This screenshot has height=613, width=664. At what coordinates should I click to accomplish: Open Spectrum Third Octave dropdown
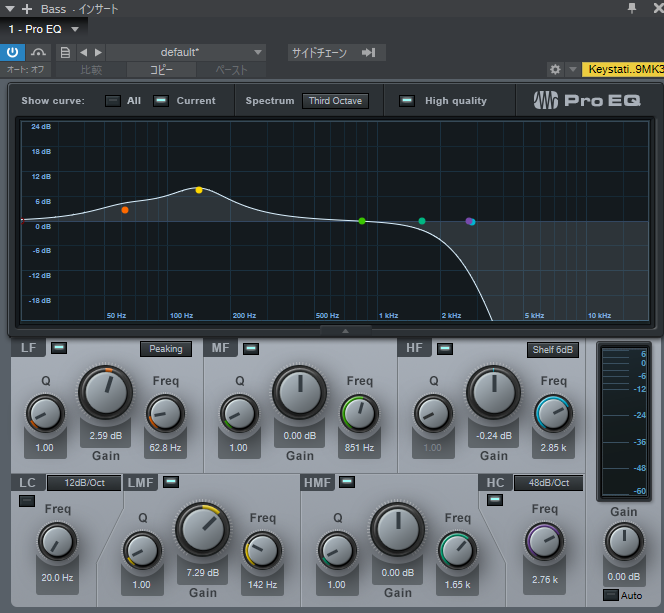(335, 101)
